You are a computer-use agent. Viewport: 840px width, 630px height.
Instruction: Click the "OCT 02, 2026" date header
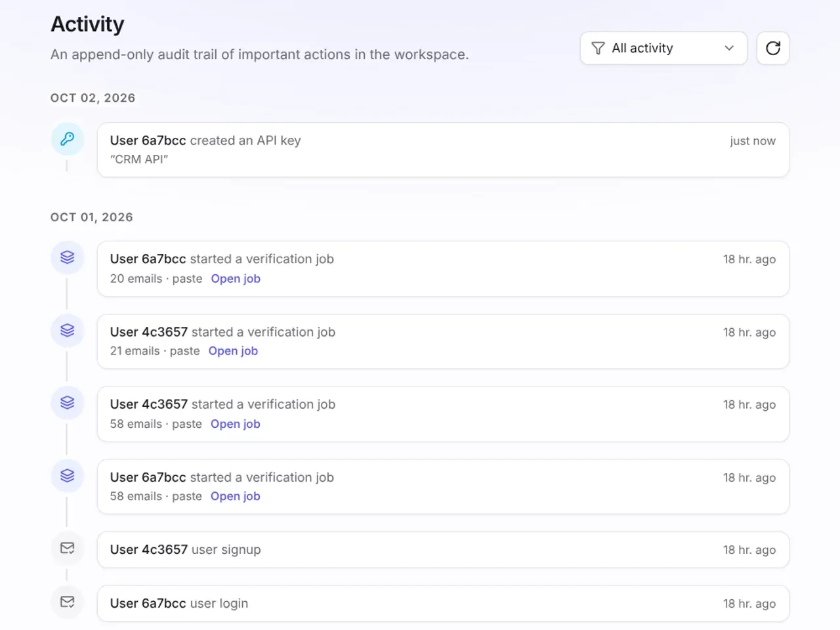pyautogui.click(x=93, y=98)
